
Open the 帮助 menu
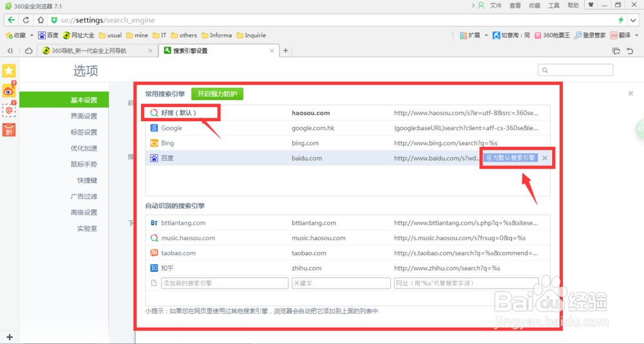coord(573,5)
